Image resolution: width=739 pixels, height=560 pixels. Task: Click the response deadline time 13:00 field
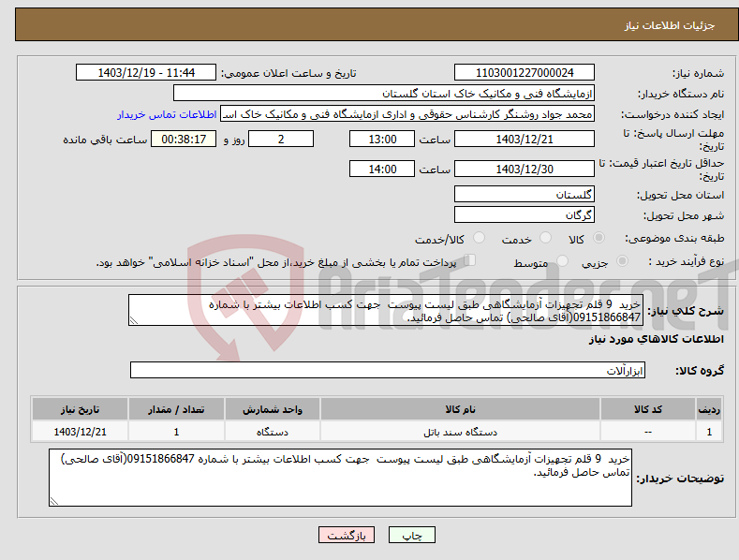[382, 139]
